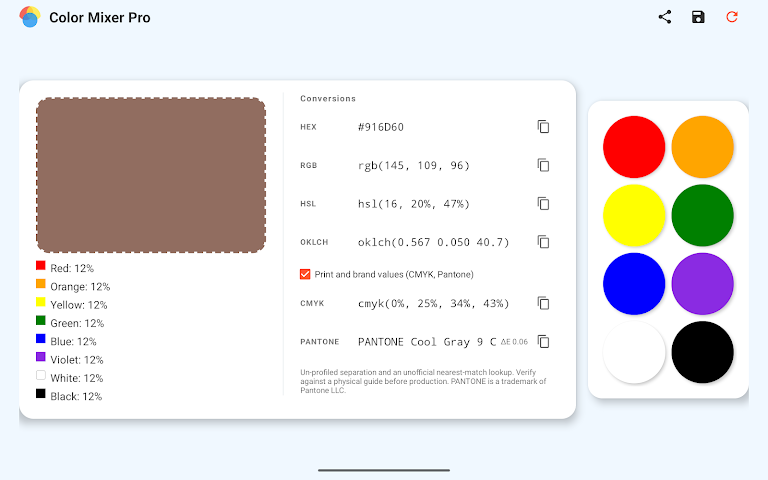Add white from the palette circle
Screen dimensions: 768x480
click(x=634, y=353)
